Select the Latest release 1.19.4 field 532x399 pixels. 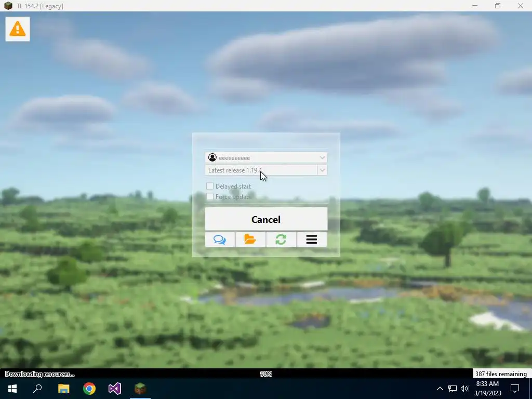261,170
